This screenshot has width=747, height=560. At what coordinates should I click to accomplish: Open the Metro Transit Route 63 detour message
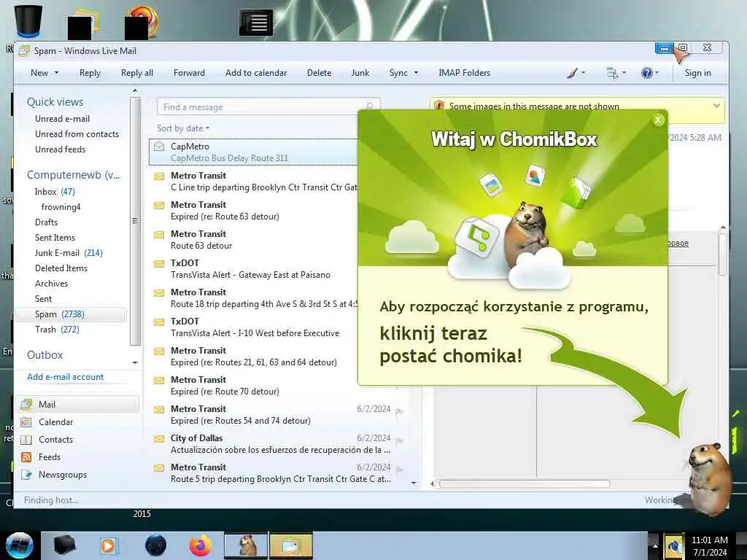(x=255, y=239)
